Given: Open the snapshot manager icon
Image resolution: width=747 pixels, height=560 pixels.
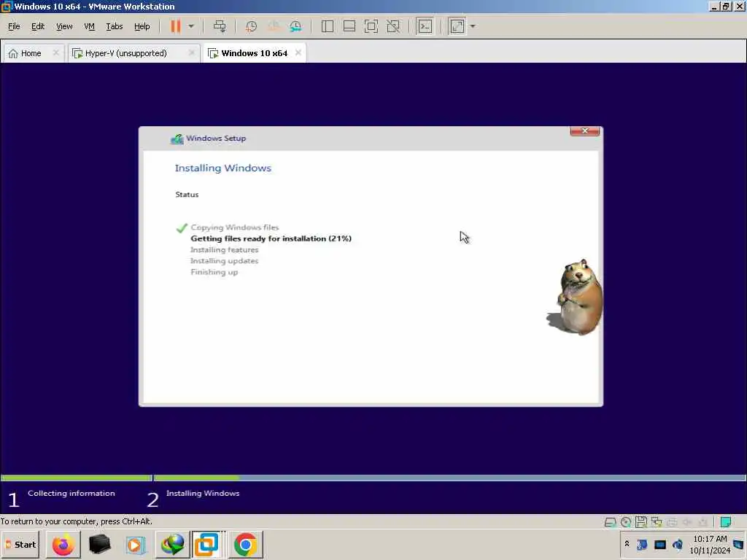Looking at the screenshot, I should (295, 26).
